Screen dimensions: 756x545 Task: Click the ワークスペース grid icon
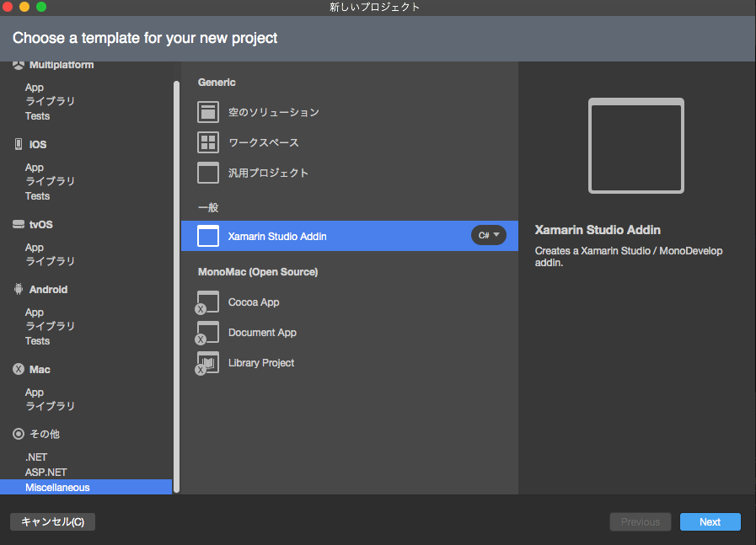pyautogui.click(x=208, y=142)
